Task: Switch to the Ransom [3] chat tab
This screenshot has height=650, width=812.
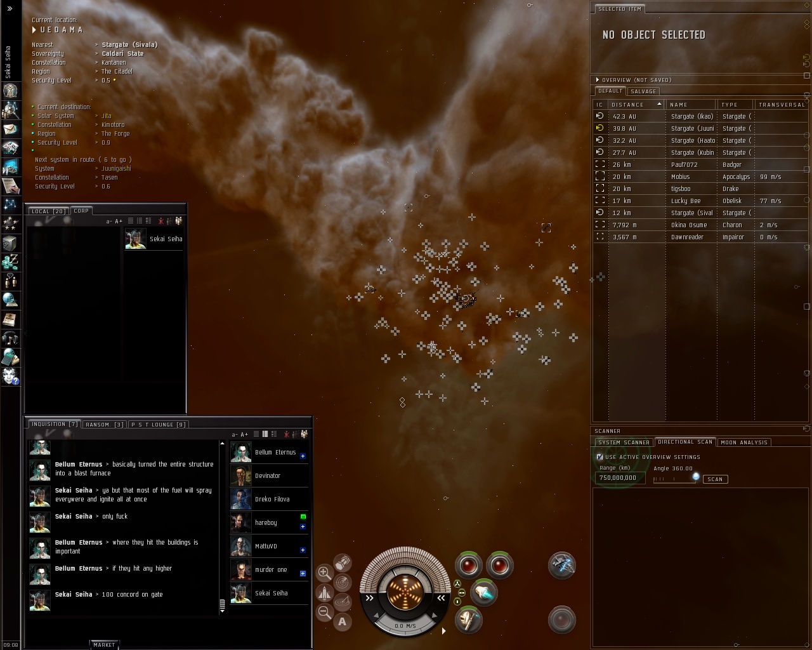Action: click(105, 425)
